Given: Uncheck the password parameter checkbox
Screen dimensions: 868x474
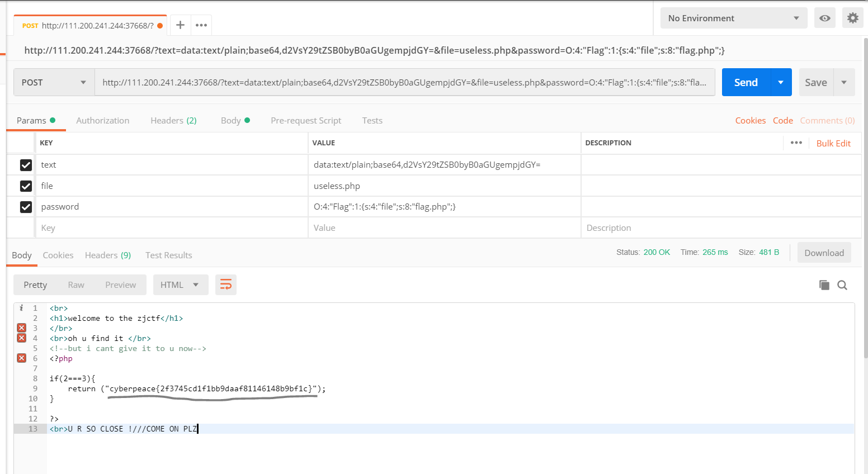Looking at the screenshot, I should pyautogui.click(x=26, y=207).
